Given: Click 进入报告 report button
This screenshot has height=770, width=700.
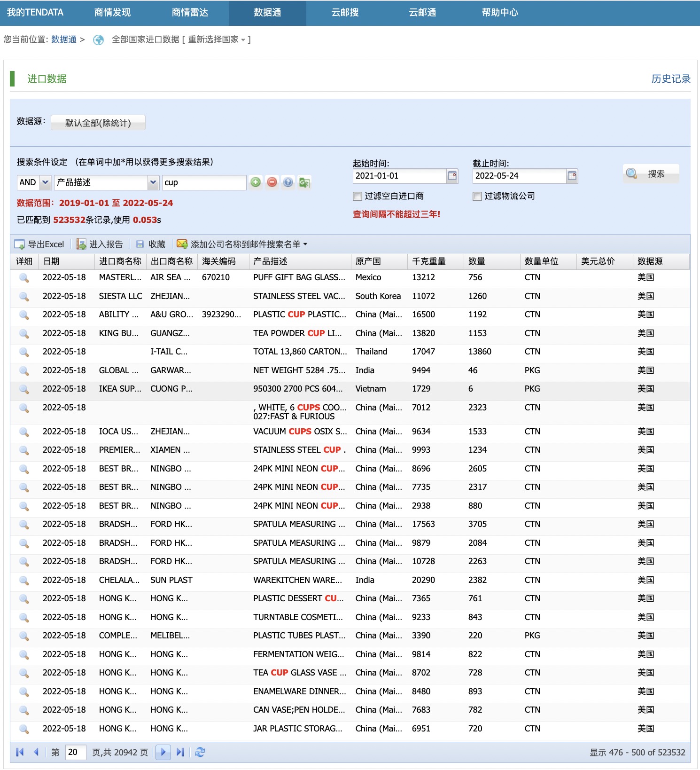Looking at the screenshot, I should click(100, 244).
